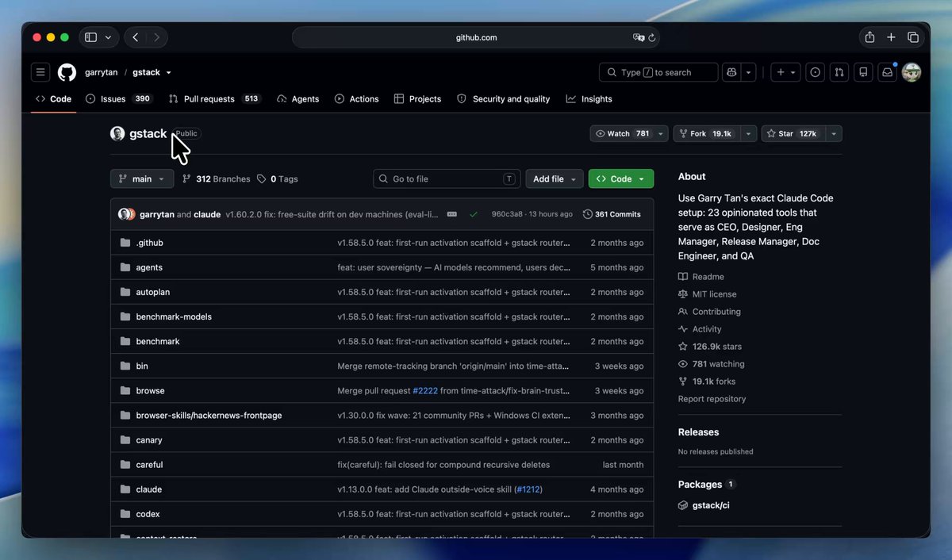Switch to the Issues tab
Image resolution: width=952 pixels, height=560 pixels.
pos(119,99)
